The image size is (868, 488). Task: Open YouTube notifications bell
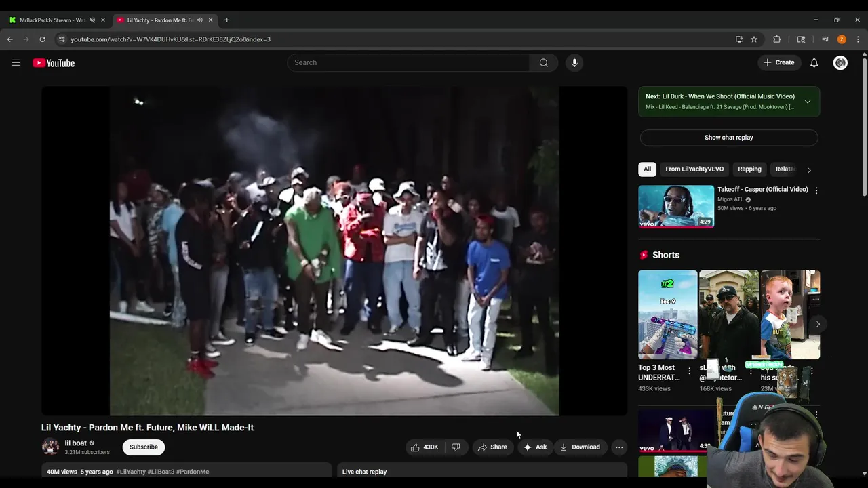pyautogui.click(x=814, y=62)
